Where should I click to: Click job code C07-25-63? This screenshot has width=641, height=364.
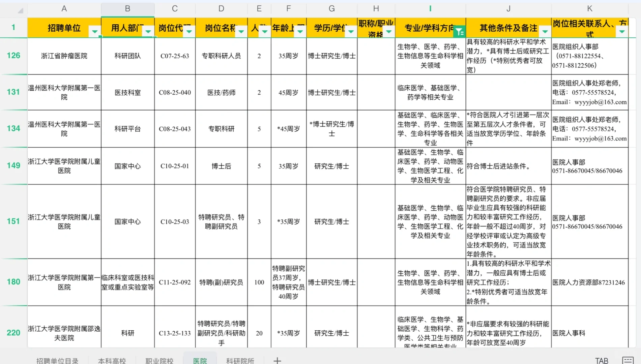(175, 56)
